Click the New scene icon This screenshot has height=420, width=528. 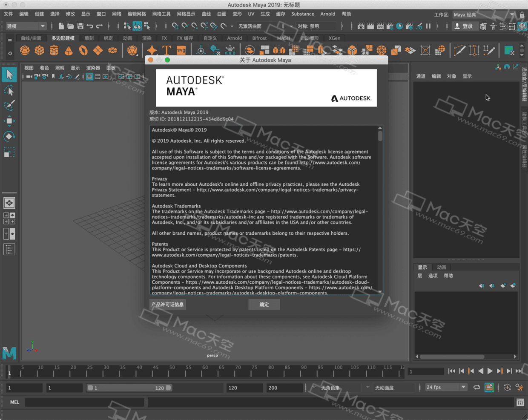coord(61,26)
